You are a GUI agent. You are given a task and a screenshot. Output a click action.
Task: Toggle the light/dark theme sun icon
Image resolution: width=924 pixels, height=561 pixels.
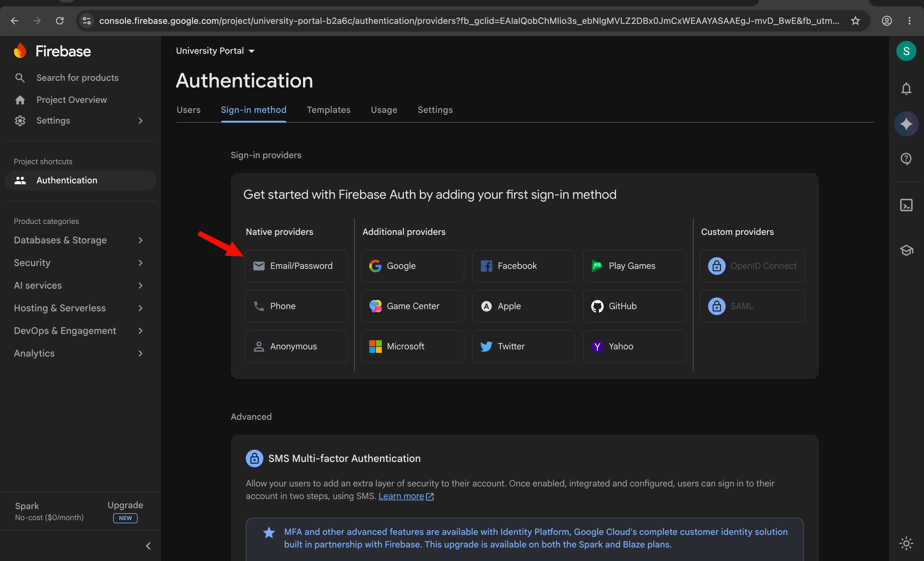click(906, 543)
